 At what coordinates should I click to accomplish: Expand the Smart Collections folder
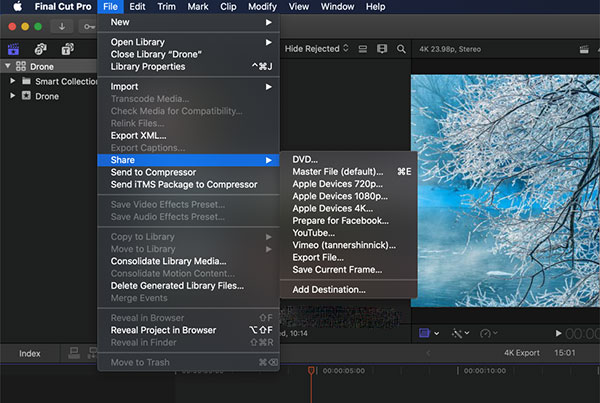(13, 81)
